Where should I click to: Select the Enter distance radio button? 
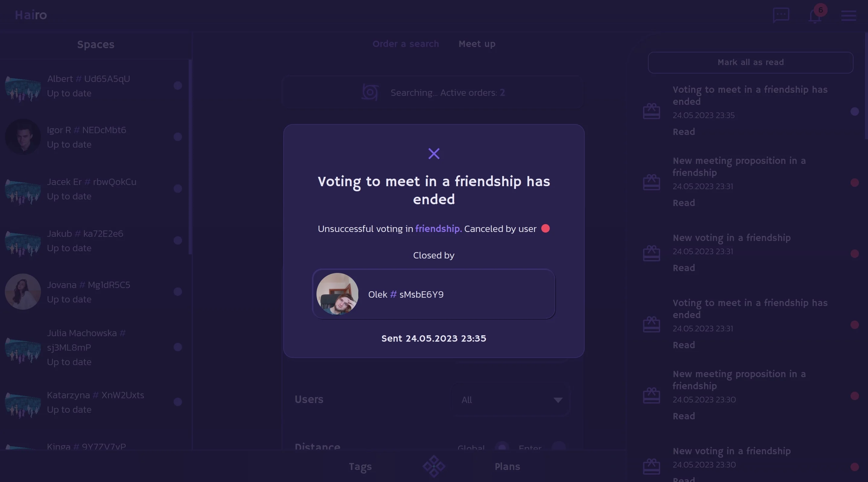coord(559,447)
